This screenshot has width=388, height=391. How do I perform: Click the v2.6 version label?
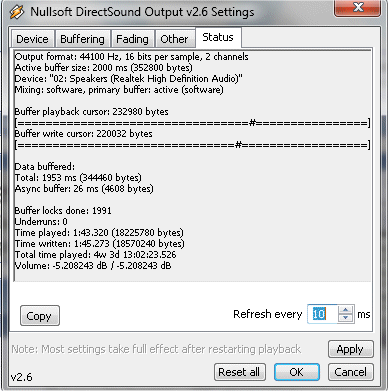point(21,377)
